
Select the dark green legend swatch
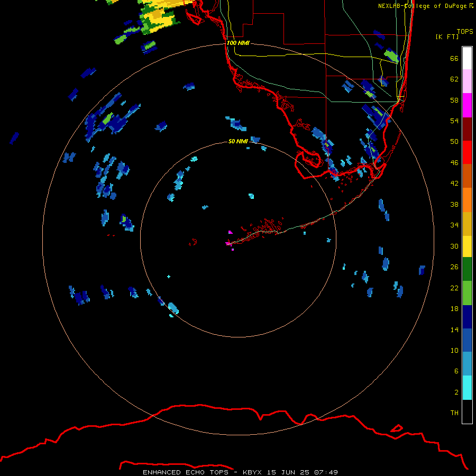coord(467,269)
